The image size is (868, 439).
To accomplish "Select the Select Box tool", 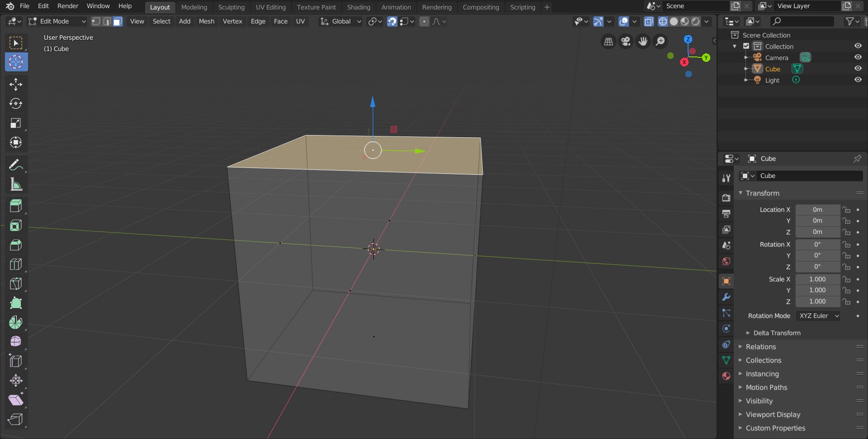I will 16,43.
